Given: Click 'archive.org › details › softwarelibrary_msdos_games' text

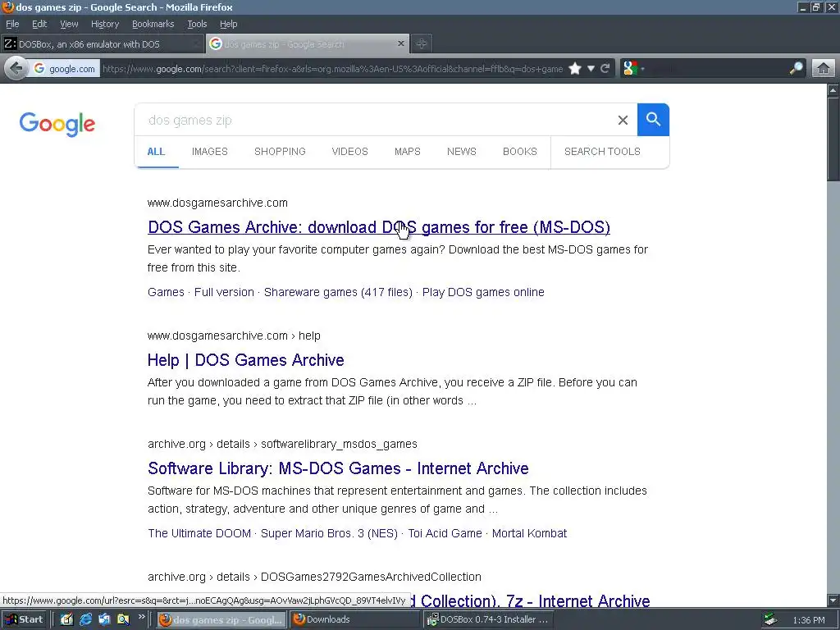Looking at the screenshot, I should 282,444.
